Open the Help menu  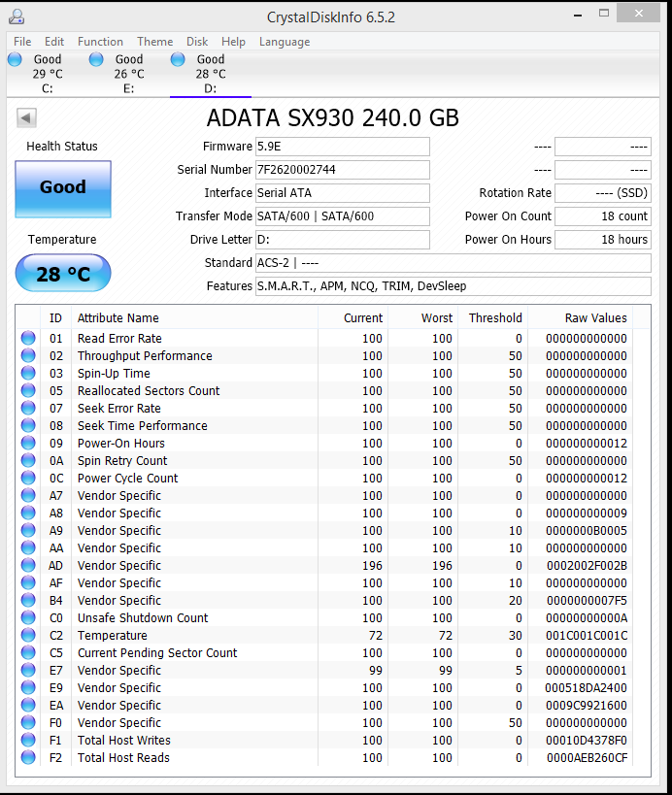pos(233,42)
